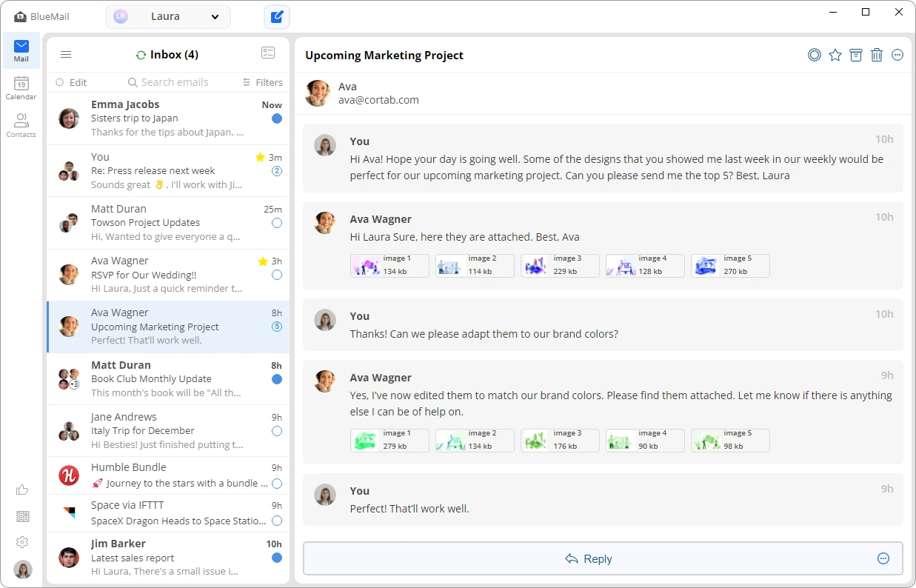
Task: Mark Matt Duran Towson email read circle
Action: (277, 223)
